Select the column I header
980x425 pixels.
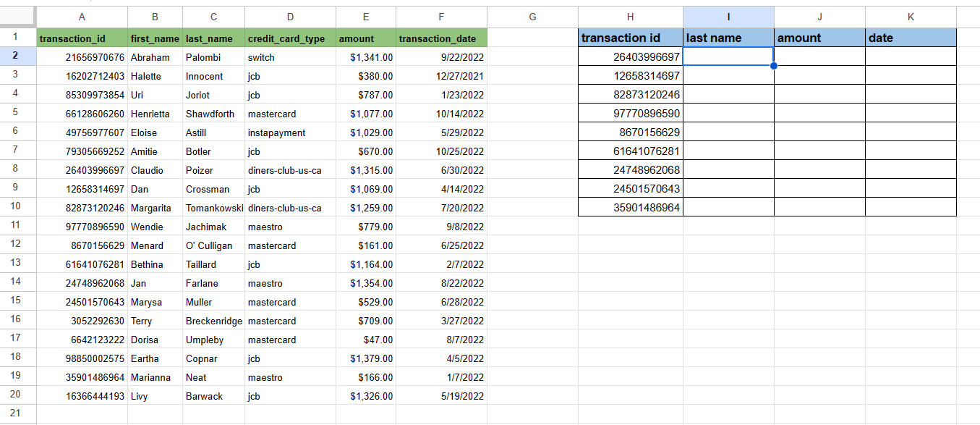point(728,17)
